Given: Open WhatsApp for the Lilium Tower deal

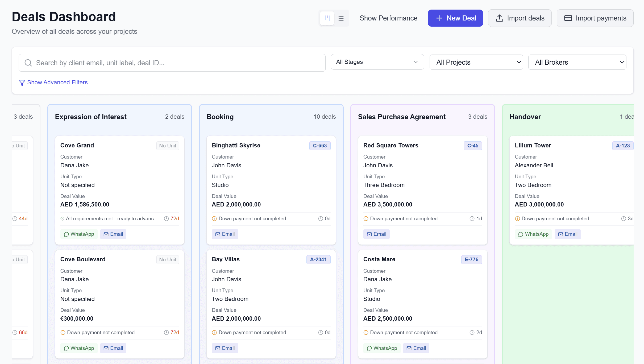Looking at the screenshot, I should (x=533, y=234).
